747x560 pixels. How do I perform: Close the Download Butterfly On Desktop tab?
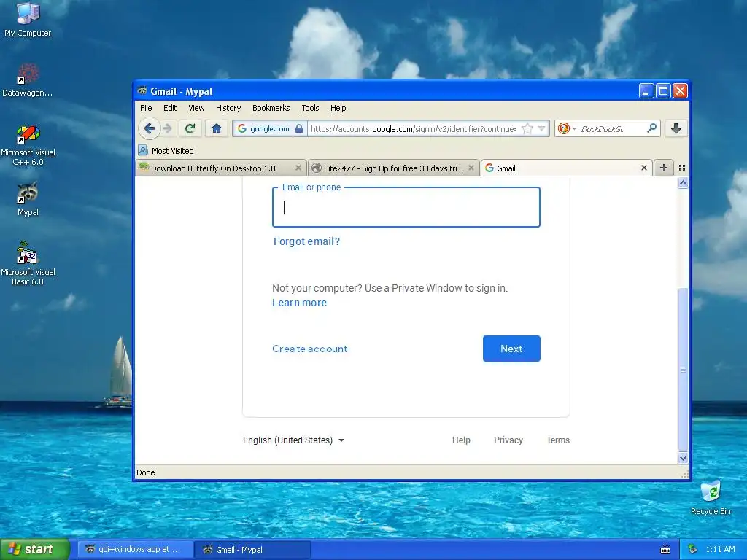(298, 168)
